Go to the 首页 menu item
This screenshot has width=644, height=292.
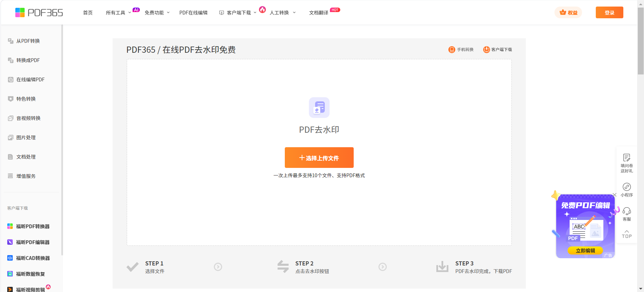point(88,13)
